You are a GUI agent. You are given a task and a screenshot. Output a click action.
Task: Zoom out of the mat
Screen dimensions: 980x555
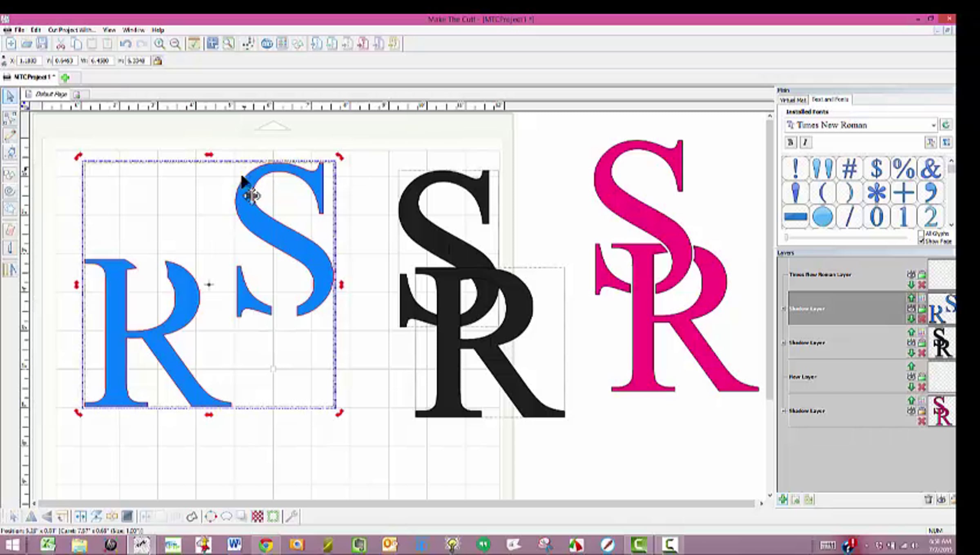[x=175, y=44]
